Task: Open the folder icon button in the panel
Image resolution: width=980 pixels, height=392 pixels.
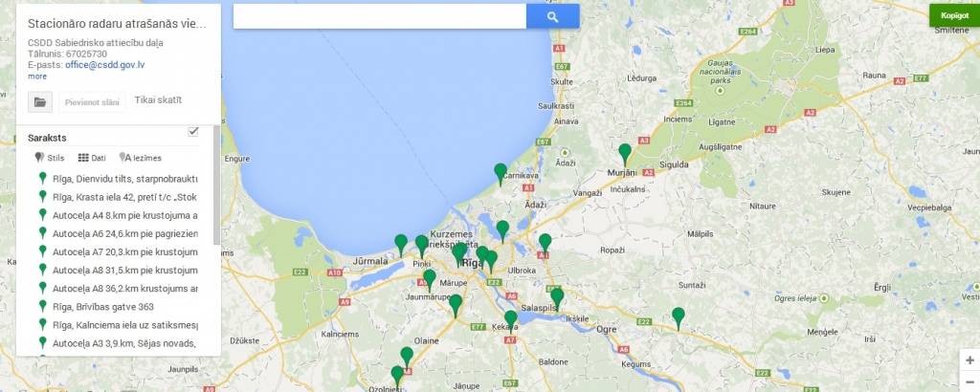Action: click(x=40, y=101)
